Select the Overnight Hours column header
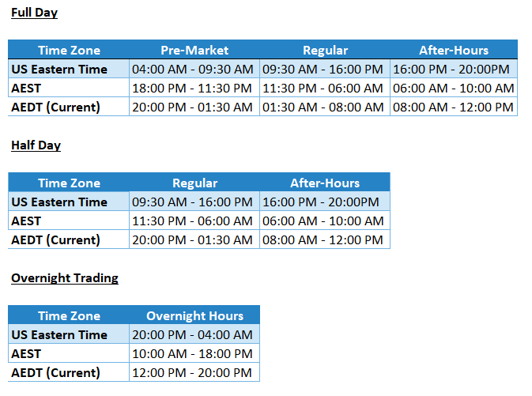This screenshot has height=396, width=532. [x=194, y=315]
